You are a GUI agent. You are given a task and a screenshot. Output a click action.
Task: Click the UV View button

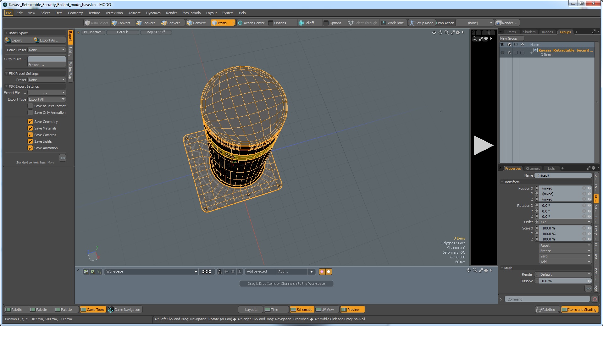[327, 310]
